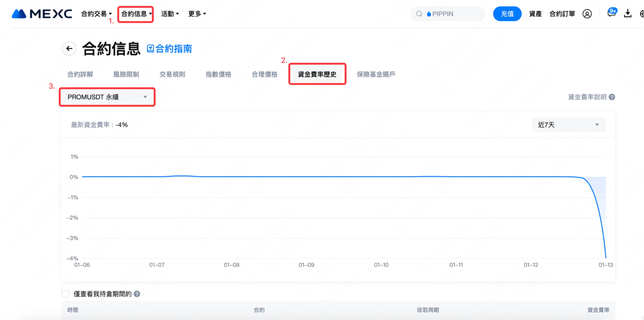
Task: Open the 合約指南 guide link
Action: pyautogui.click(x=170, y=49)
